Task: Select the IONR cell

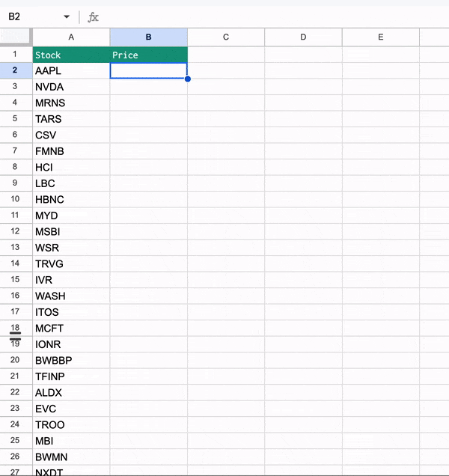Action: 71,344
